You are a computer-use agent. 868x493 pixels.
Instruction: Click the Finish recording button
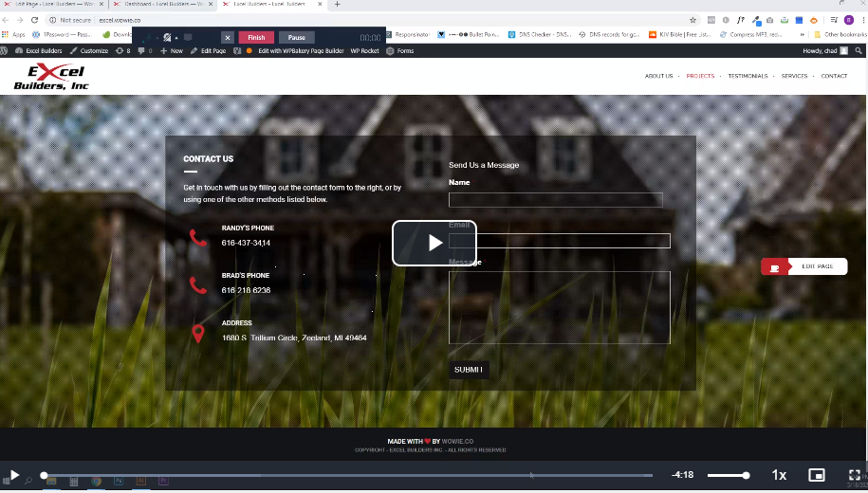tap(256, 38)
